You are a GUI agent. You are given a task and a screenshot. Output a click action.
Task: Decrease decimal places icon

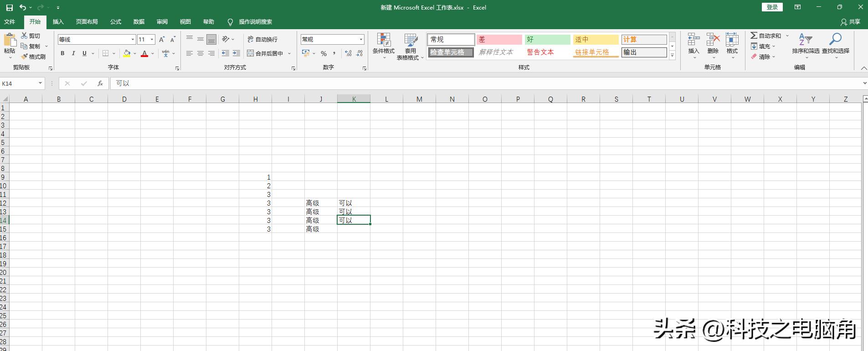point(360,53)
